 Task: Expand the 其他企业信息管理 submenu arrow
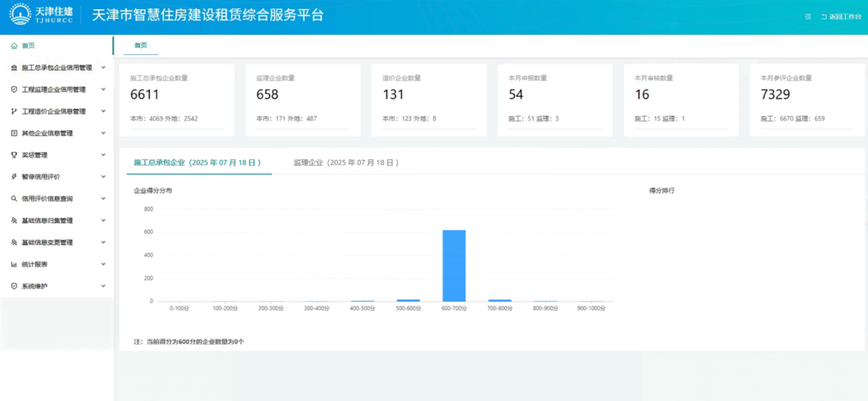point(103,133)
